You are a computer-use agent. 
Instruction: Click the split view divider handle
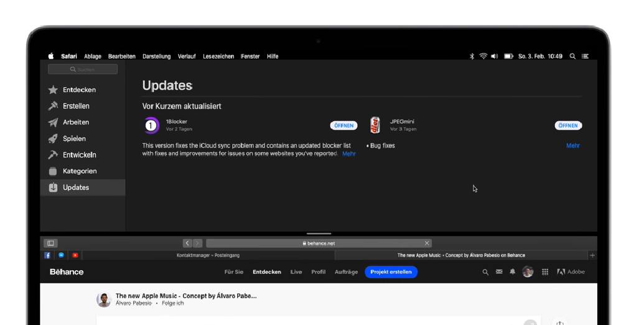click(319, 233)
